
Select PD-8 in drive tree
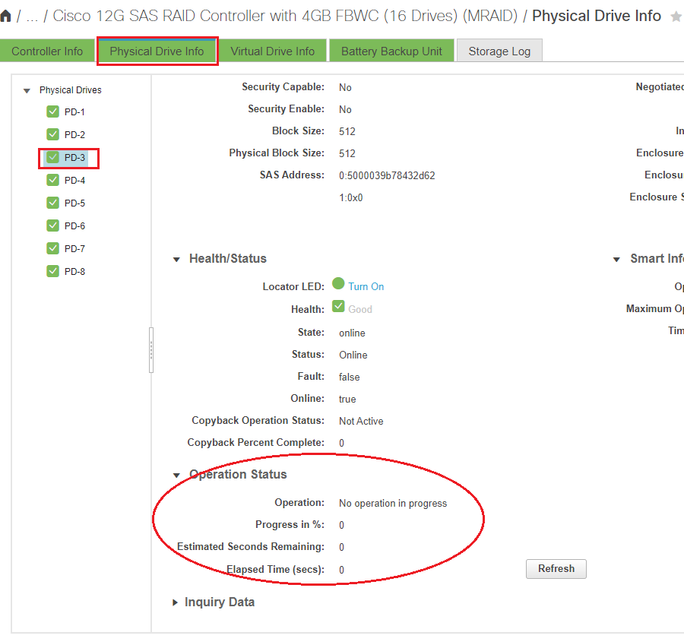pyautogui.click(x=75, y=271)
